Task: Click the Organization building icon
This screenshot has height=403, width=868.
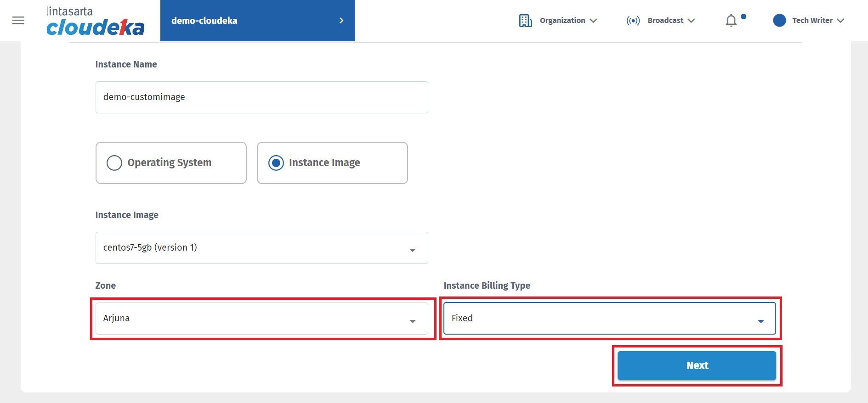Action: [525, 21]
